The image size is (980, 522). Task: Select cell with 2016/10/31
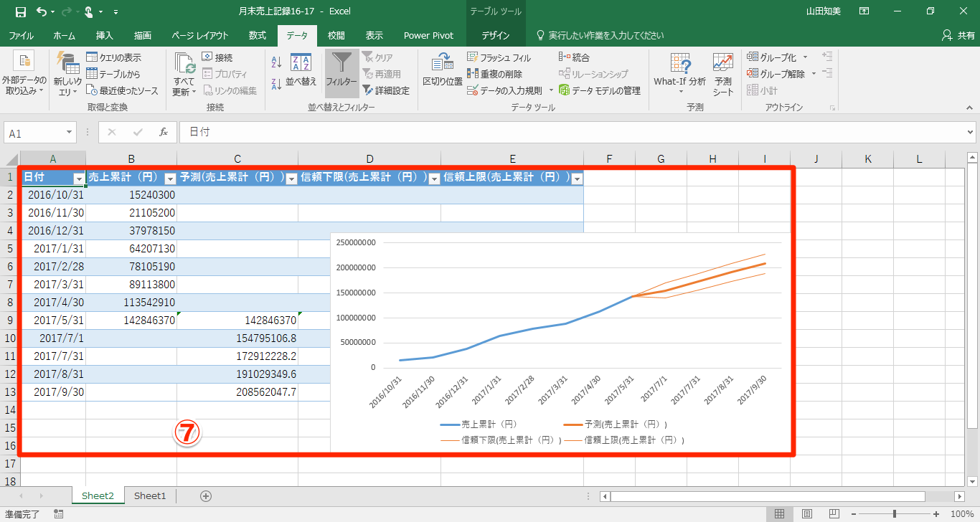pyautogui.click(x=53, y=195)
